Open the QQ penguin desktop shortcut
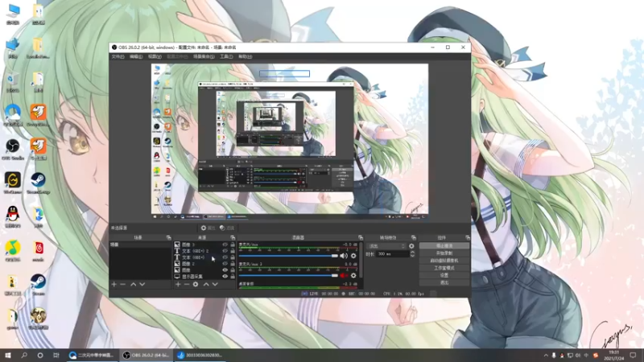 (13, 216)
